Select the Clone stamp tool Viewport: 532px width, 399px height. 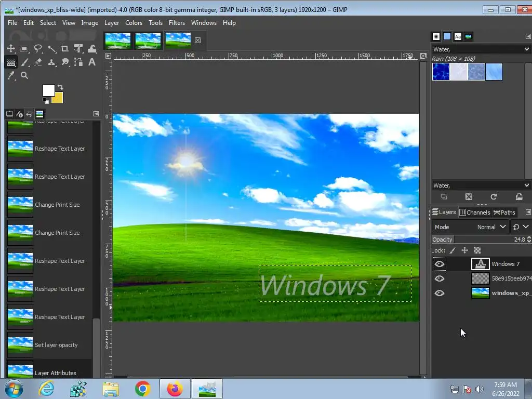click(x=51, y=62)
